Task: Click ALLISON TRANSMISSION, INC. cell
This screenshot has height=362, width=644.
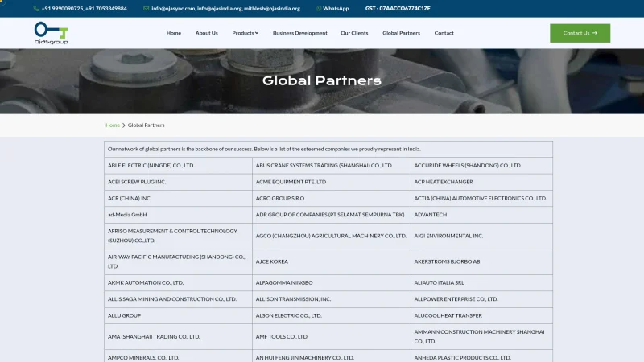Action: (x=332, y=299)
